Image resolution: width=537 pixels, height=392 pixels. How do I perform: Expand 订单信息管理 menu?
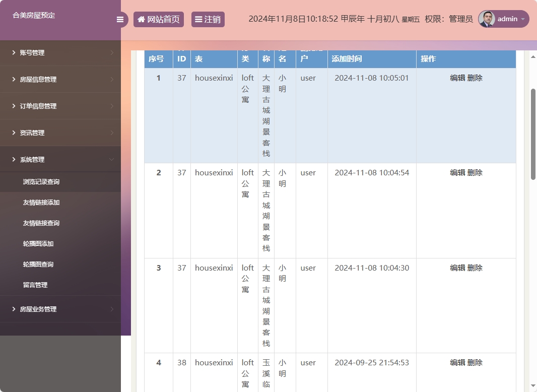pyautogui.click(x=60, y=106)
